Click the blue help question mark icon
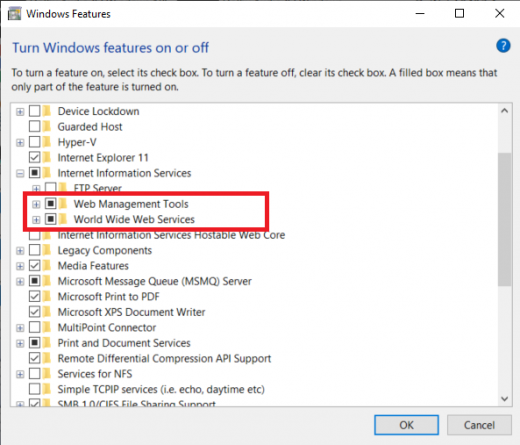The image size is (520, 445). [503, 46]
